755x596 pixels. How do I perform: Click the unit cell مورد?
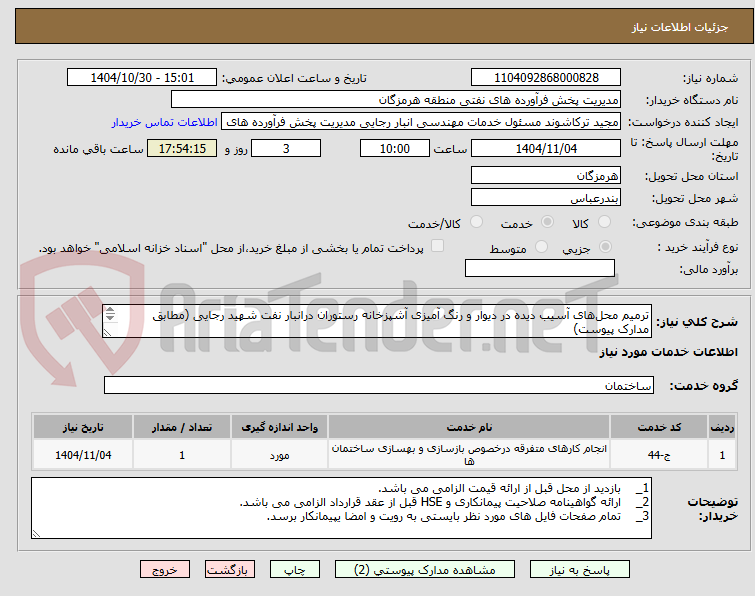coord(279,455)
